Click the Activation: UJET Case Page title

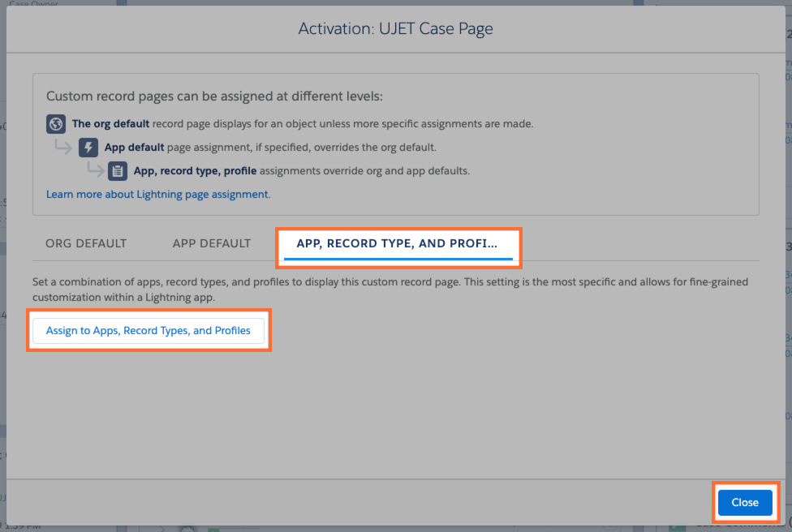pos(395,29)
